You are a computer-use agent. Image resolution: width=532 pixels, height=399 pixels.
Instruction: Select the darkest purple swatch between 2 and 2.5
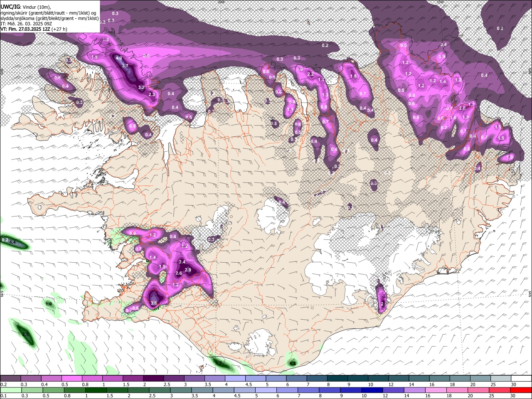tap(153, 379)
